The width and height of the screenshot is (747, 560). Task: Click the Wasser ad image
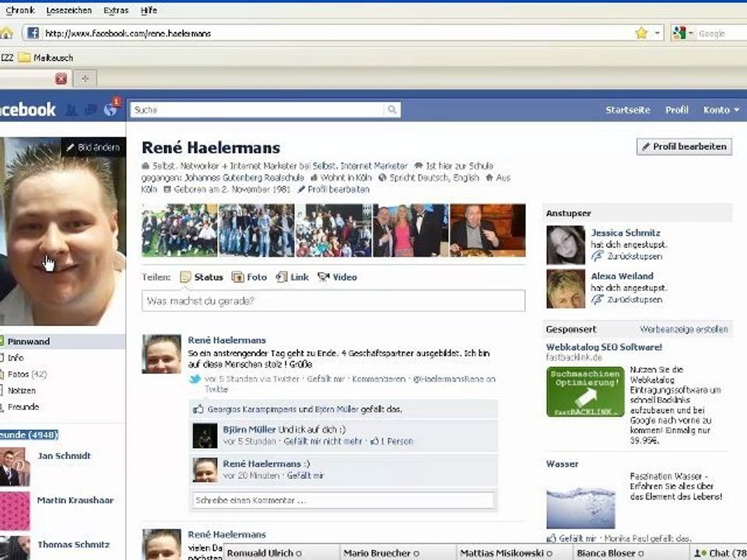point(580,508)
